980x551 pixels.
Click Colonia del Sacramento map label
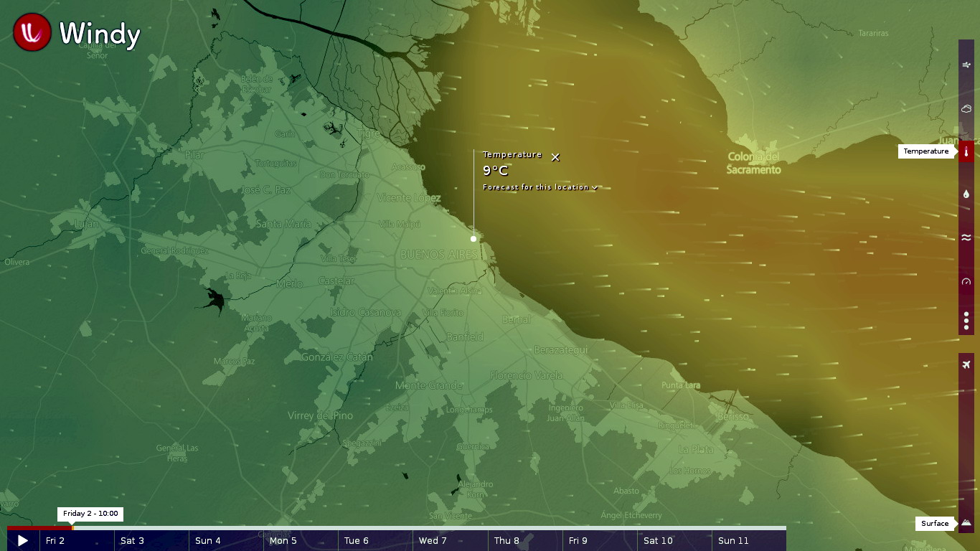(x=753, y=163)
